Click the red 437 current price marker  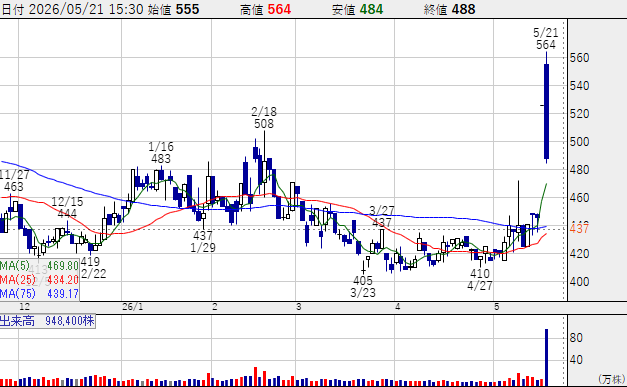pos(579,229)
